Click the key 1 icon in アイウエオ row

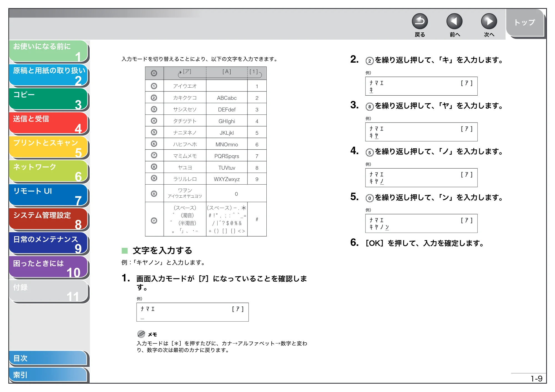154,86
